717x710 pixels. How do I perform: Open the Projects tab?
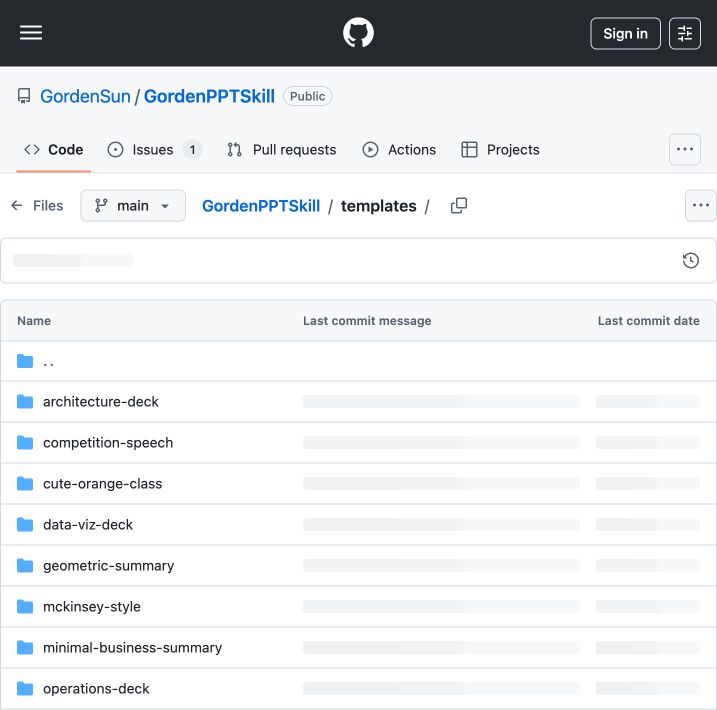(501, 149)
